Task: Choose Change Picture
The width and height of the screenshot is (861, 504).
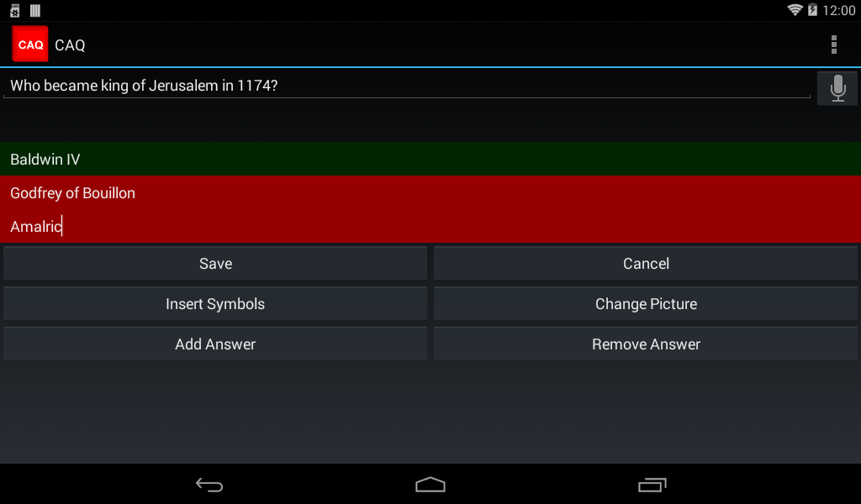Action: tap(646, 304)
